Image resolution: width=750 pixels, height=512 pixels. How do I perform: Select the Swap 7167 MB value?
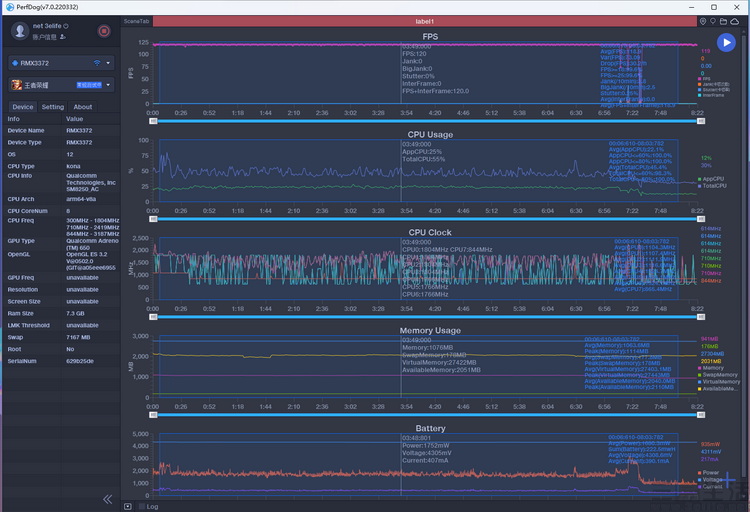pyautogui.click(x=78, y=337)
